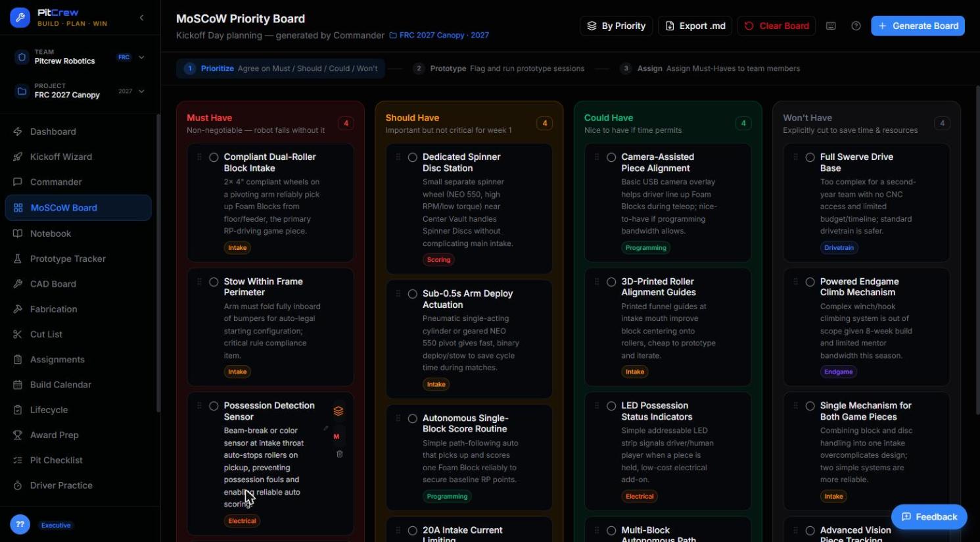The image size is (980, 542).
Task: Select MoSCoW Board in the sidebar
Action: click(x=78, y=208)
